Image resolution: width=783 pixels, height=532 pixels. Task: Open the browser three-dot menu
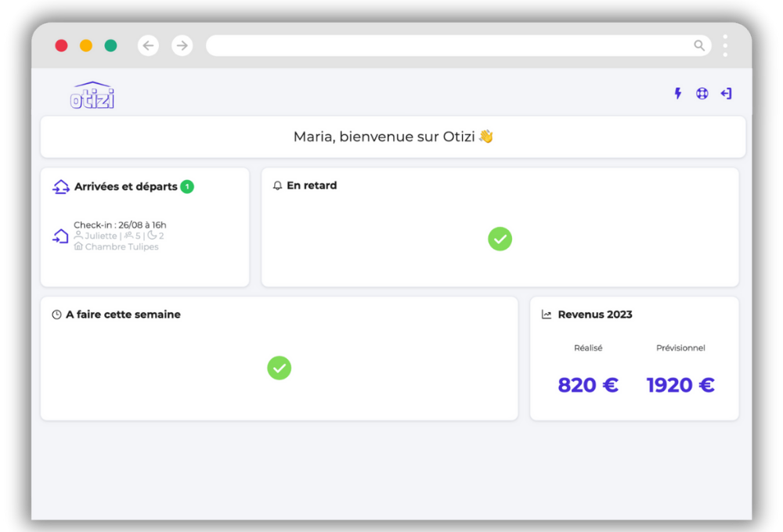[725, 45]
